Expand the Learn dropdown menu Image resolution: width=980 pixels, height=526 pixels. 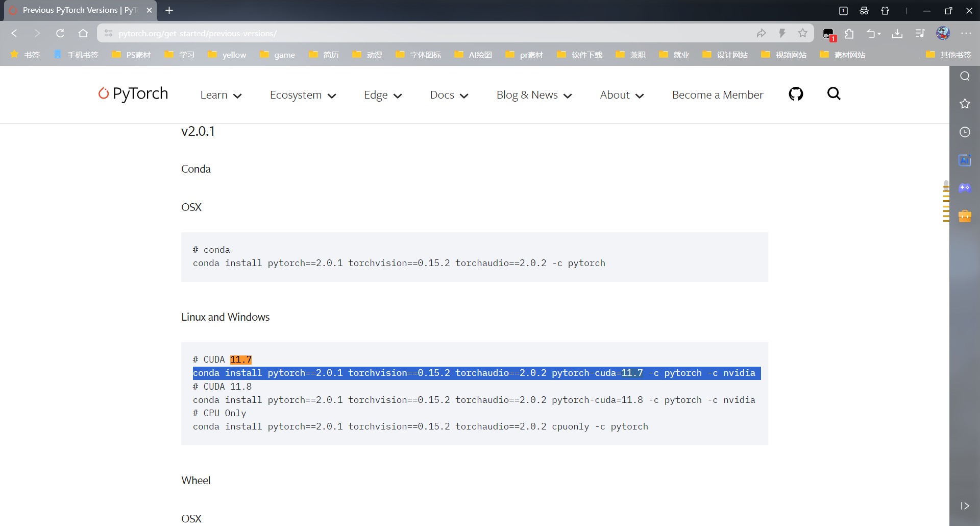[221, 95]
